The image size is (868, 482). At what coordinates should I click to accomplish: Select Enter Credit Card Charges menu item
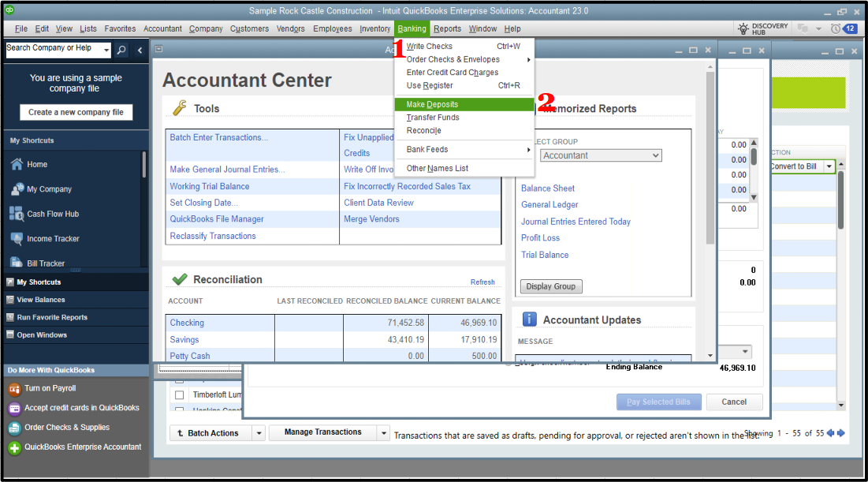464,73
